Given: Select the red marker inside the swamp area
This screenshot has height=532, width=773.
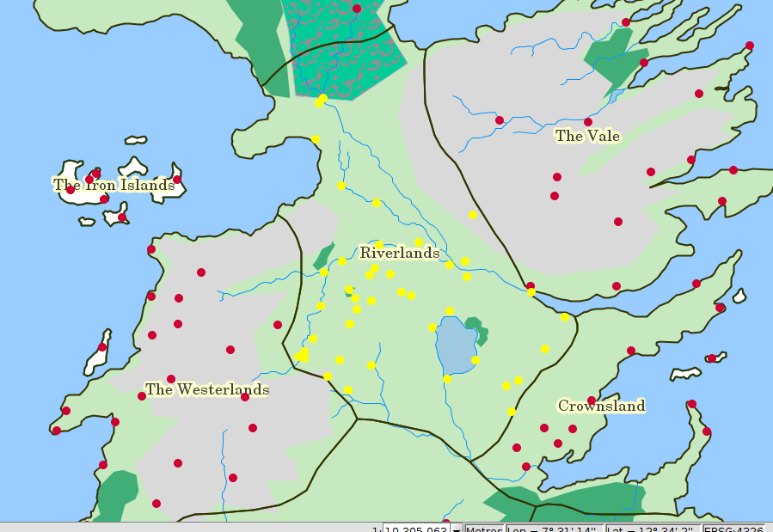Looking at the screenshot, I should pos(357,9).
